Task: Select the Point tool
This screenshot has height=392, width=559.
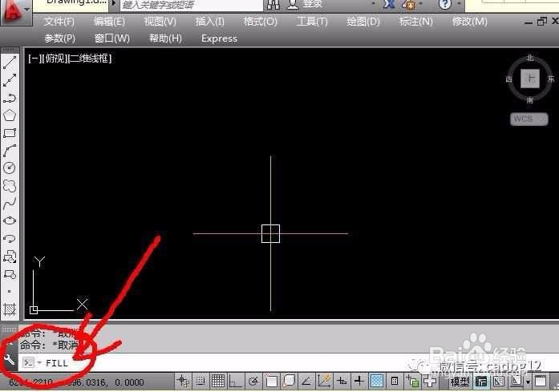Action: click(x=10, y=292)
